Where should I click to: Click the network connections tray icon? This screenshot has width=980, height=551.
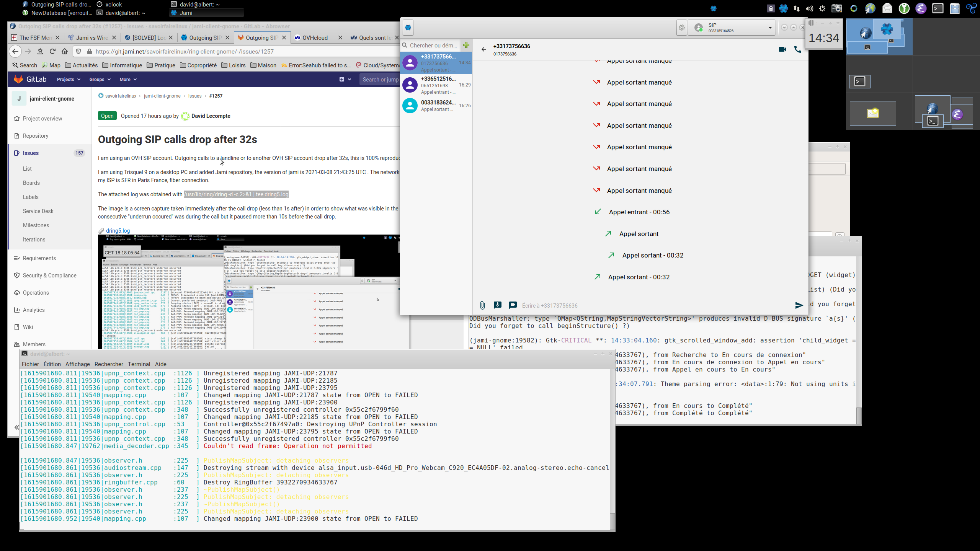797,8
